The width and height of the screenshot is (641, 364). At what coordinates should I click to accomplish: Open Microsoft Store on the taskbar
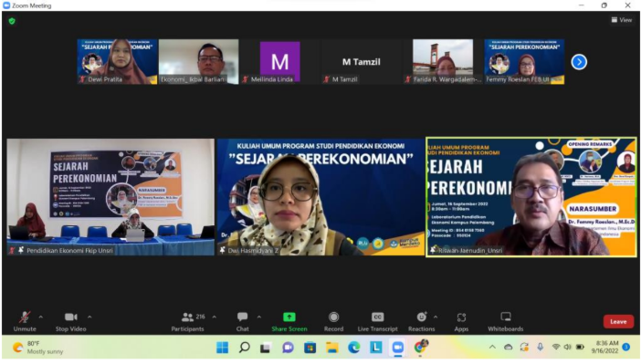[310, 348]
